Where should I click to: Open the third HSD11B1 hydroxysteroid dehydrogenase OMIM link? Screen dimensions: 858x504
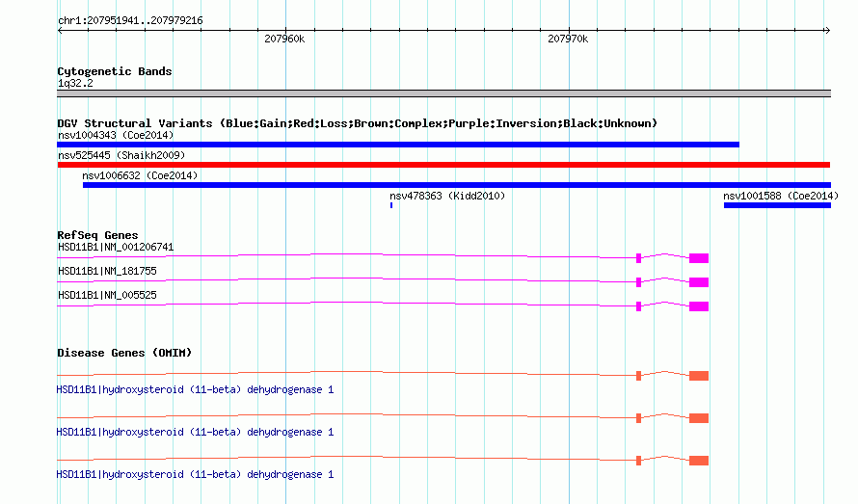point(195,474)
